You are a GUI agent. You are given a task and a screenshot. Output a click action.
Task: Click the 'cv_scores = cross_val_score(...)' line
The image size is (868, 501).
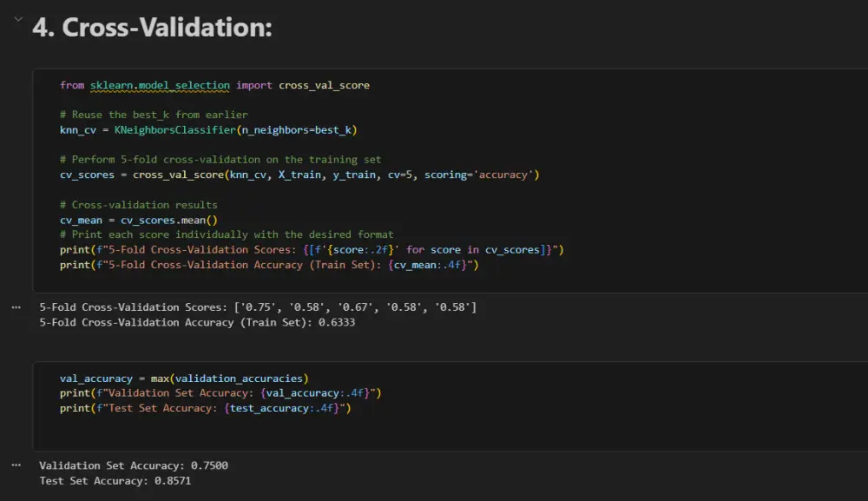pos(299,175)
